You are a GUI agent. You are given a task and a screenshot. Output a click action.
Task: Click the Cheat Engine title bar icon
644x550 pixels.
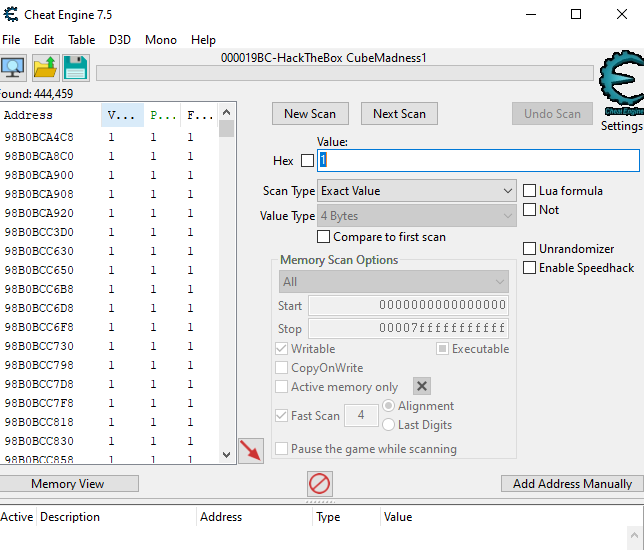pos(11,14)
